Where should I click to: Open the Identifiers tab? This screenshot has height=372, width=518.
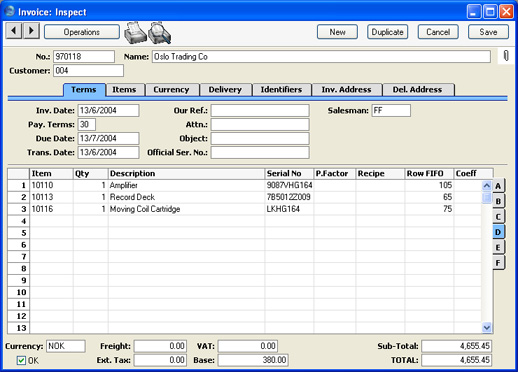[x=281, y=90]
